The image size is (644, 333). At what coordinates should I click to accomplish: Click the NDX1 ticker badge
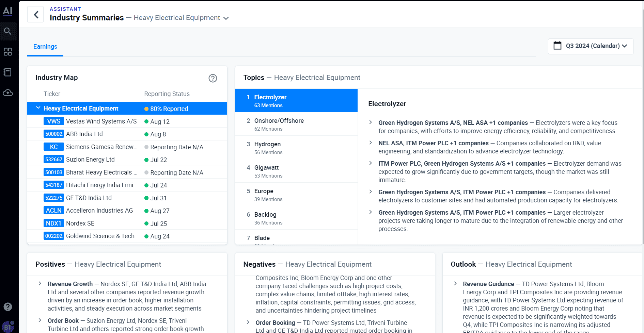(x=54, y=223)
